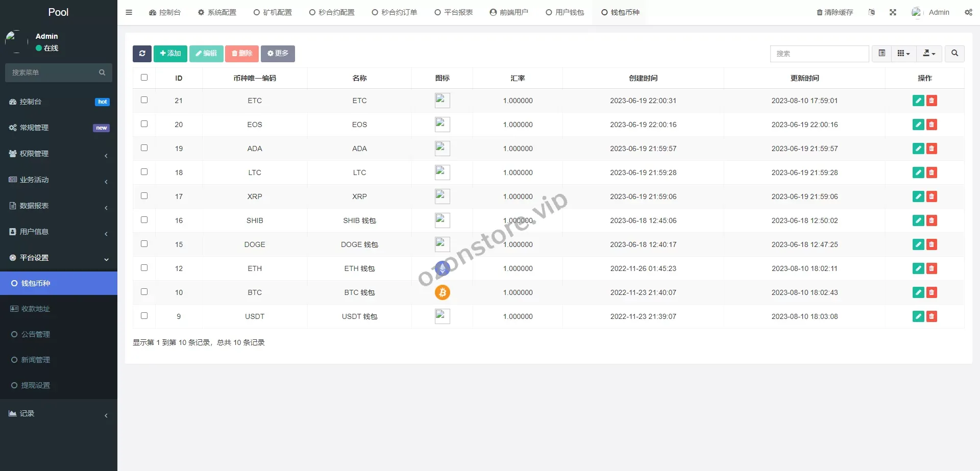Toggle the select-all checkbox in the header
Image resolution: width=980 pixels, height=471 pixels.
click(144, 78)
